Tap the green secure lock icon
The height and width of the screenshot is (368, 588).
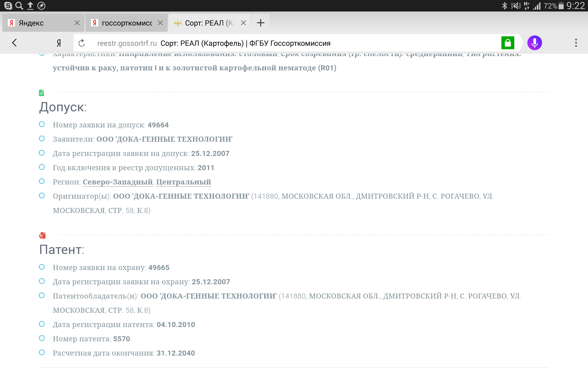click(x=508, y=43)
